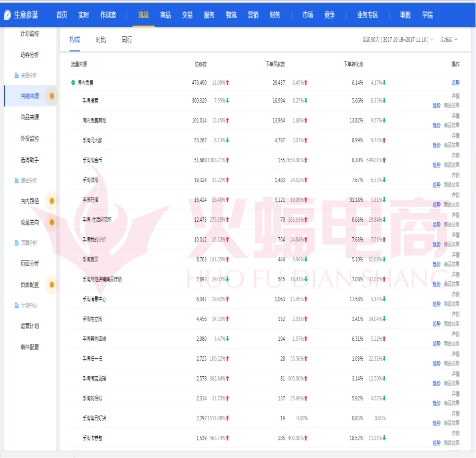Open 商品 in top navigation
The width and height of the screenshot is (476, 458).
tap(165, 15)
